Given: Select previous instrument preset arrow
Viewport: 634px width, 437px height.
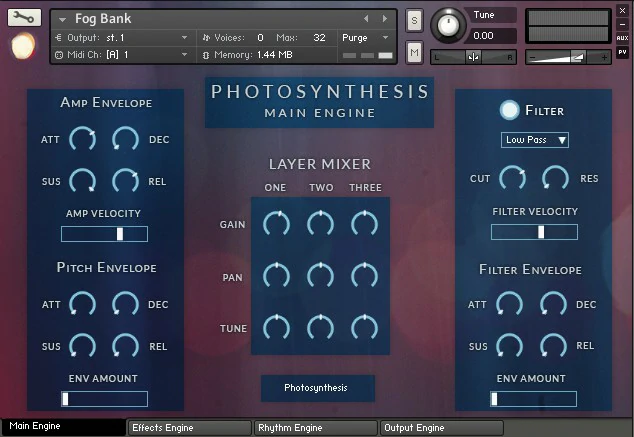Looking at the screenshot, I should (366, 19).
